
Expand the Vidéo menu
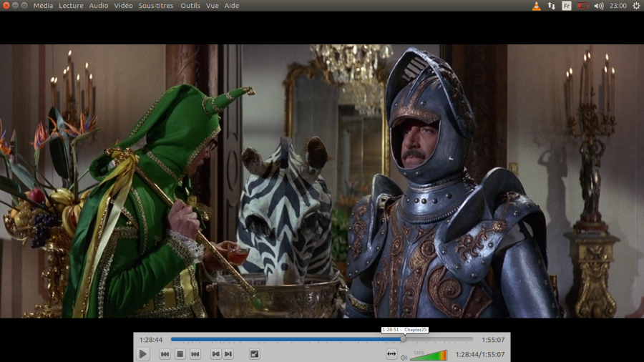coord(123,6)
